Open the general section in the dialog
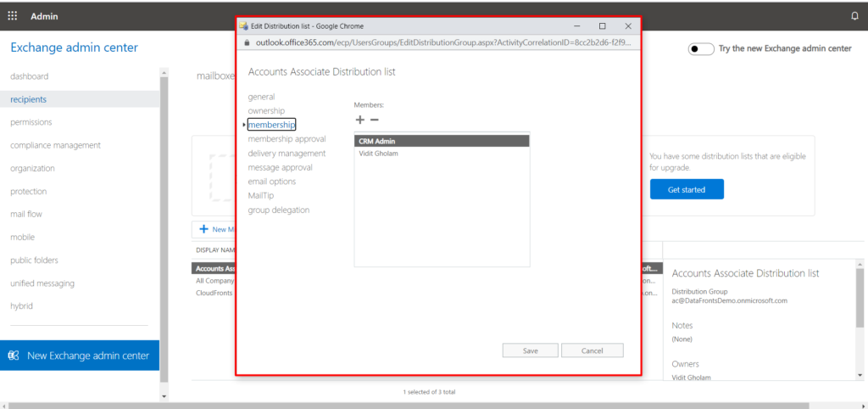 [x=261, y=97]
